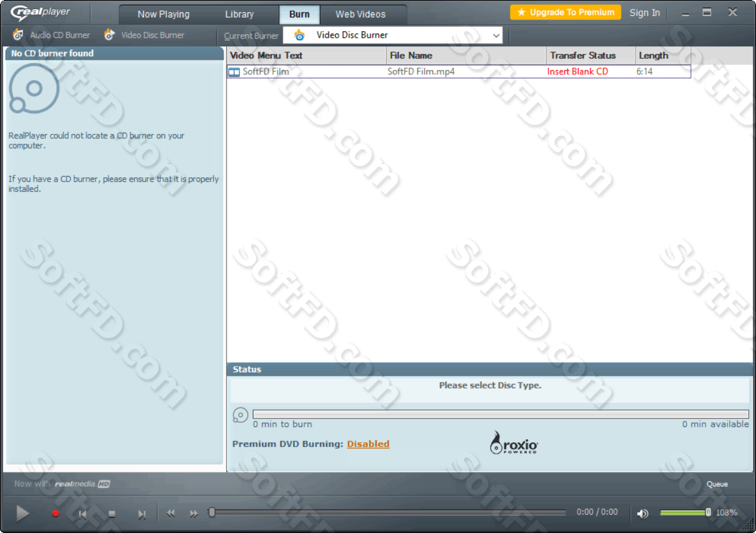756x533 pixels.
Task: Click the disc icon beside burn progress
Action: (241, 415)
